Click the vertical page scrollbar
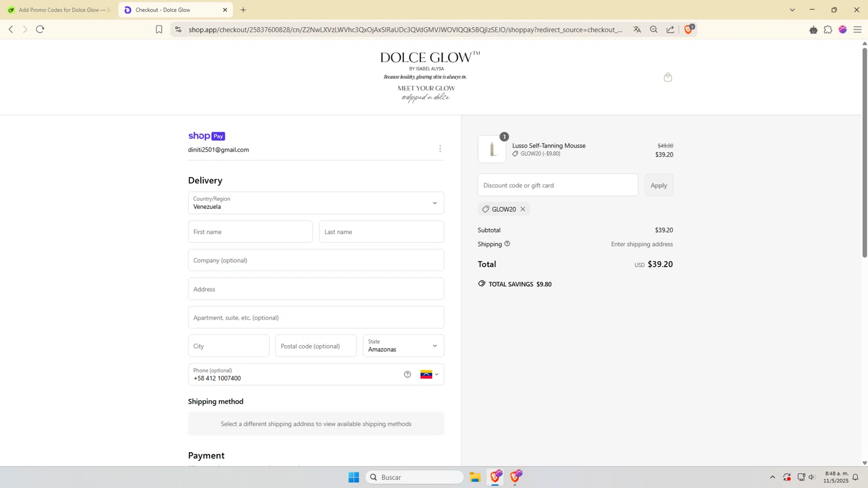The height and width of the screenshot is (488, 868). [865, 152]
